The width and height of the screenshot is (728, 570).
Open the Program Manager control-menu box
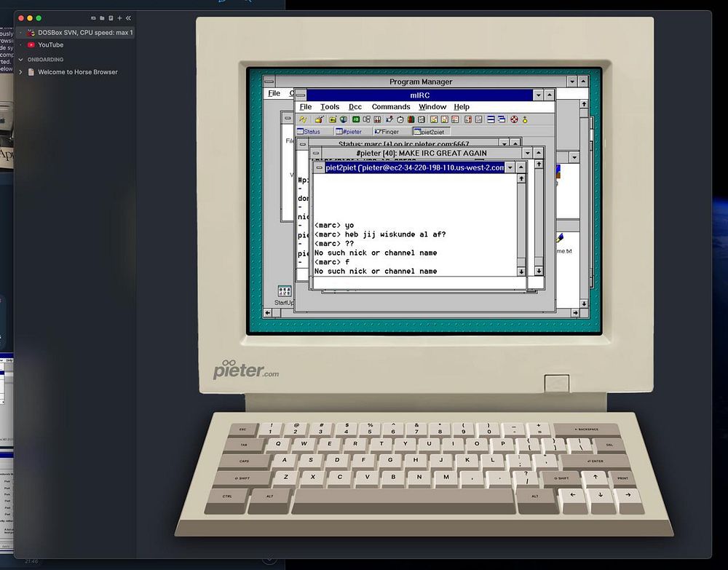[269, 82]
